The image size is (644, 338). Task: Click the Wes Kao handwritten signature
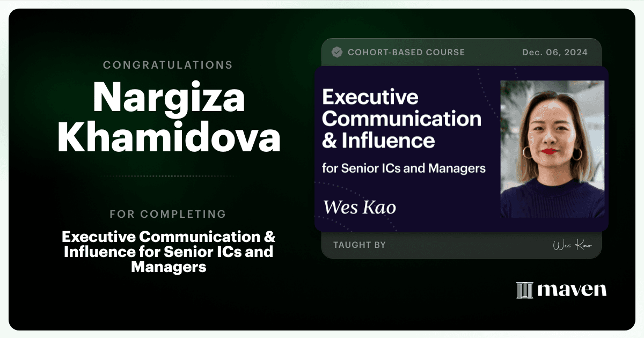572,245
